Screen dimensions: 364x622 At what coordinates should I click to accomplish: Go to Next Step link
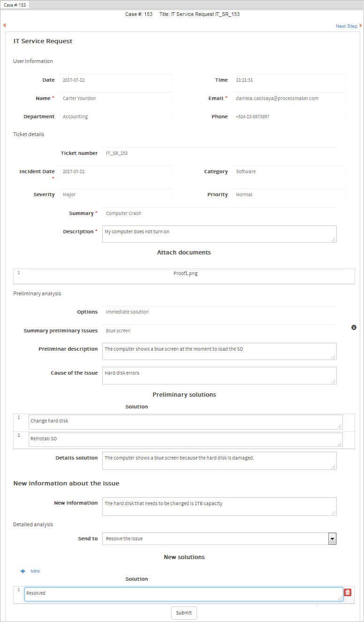[346, 26]
